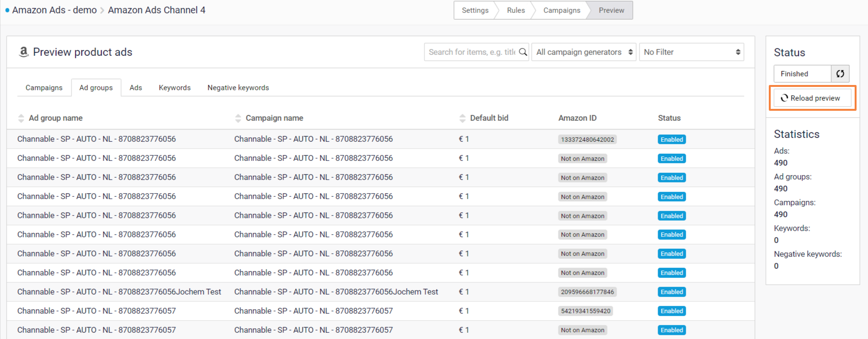Select the Ads tab
The width and height of the screenshot is (868, 339).
136,88
